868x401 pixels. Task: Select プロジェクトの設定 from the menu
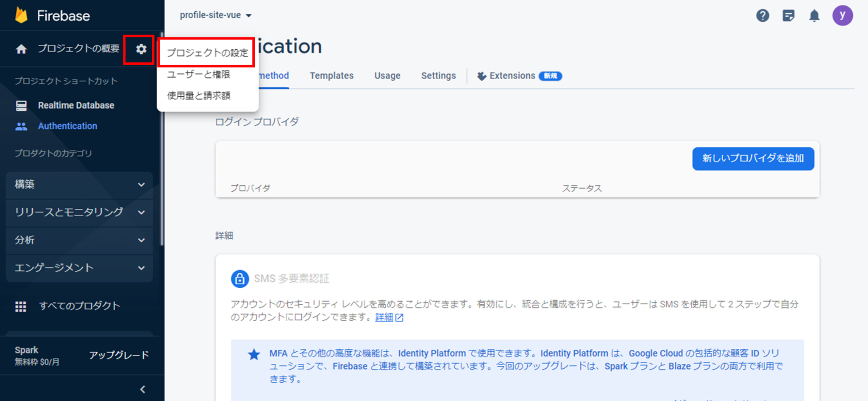pos(208,53)
